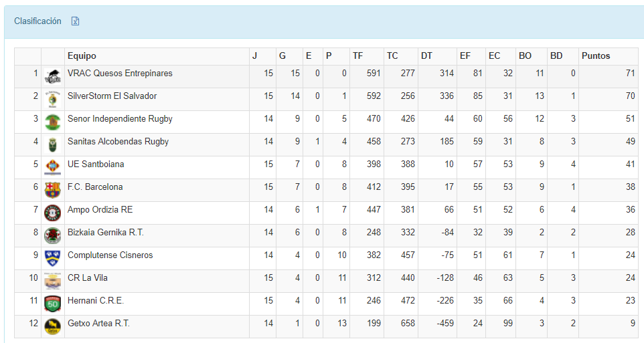Click the Sanitas Alcobendas Rugby crest
Screen dimensions: 644x343
click(x=52, y=144)
